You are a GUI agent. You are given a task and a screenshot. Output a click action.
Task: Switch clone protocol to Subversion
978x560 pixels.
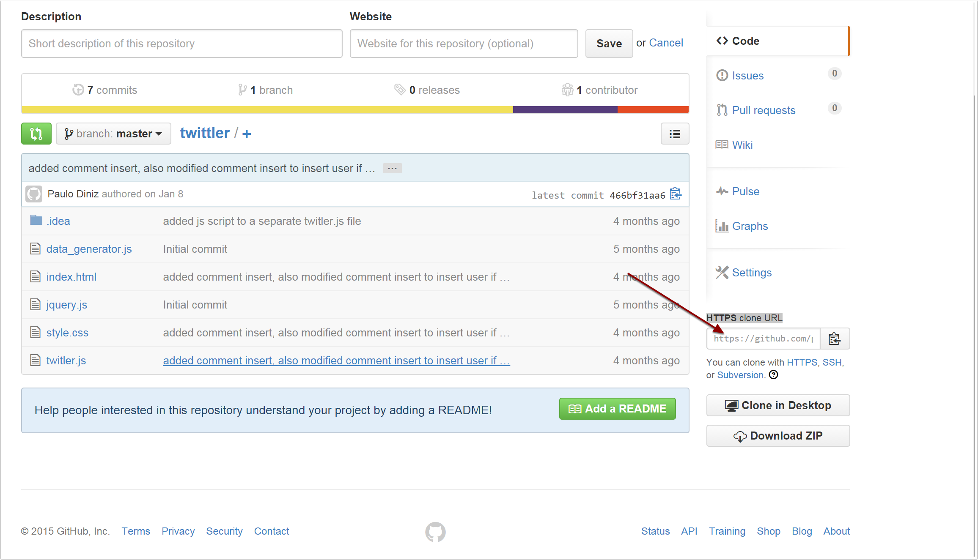point(740,375)
